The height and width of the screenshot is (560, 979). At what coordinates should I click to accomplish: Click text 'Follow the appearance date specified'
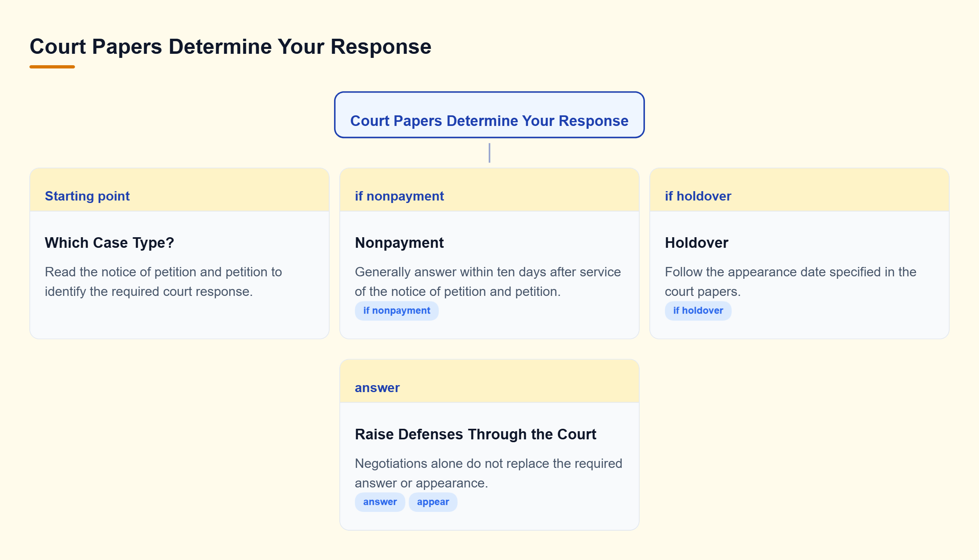coord(773,272)
